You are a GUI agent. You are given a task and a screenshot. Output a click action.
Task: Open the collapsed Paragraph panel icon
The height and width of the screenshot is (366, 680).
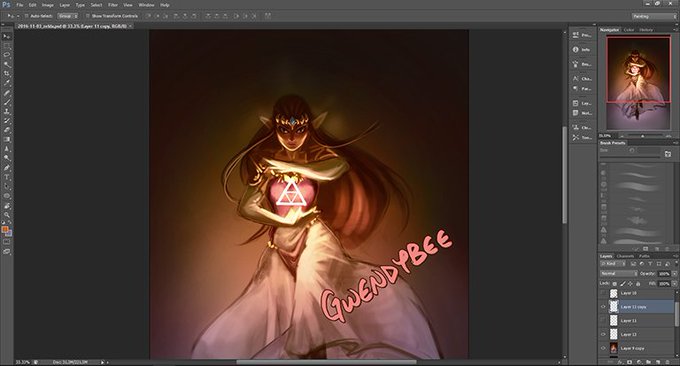[x=575, y=88]
